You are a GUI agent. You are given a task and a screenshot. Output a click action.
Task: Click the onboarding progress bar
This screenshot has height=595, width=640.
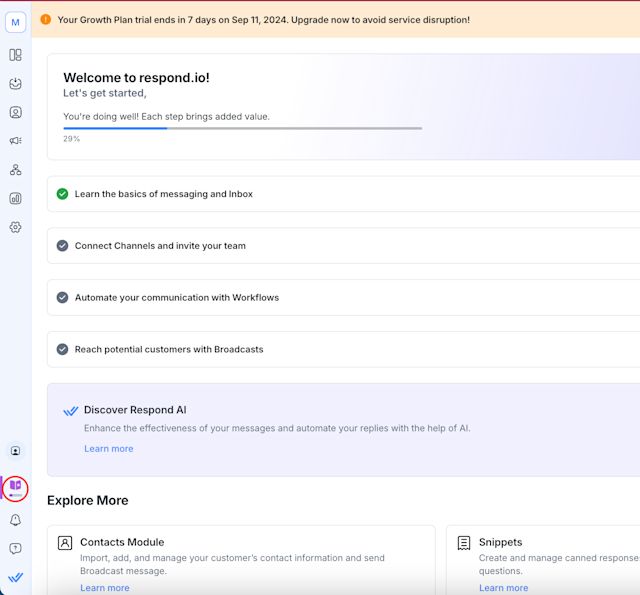click(242, 128)
